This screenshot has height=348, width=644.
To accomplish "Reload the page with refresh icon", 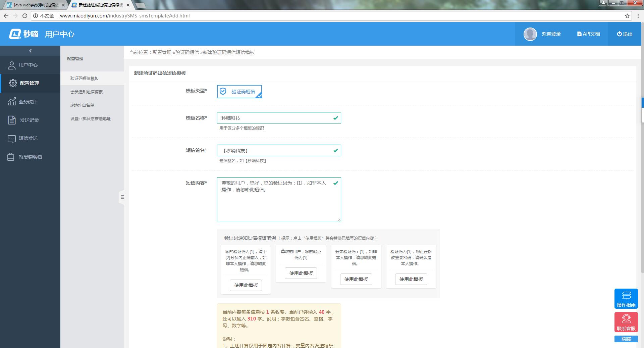I will 24,16.
